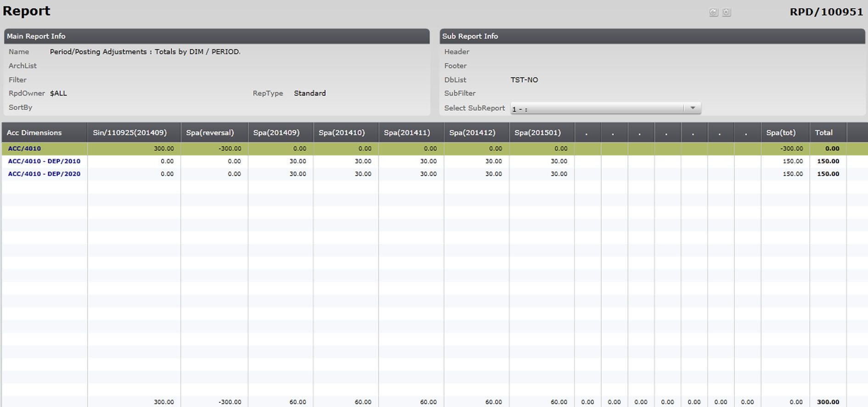Click the Main Report Info panel header
The height and width of the screenshot is (407, 868).
[x=217, y=36]
